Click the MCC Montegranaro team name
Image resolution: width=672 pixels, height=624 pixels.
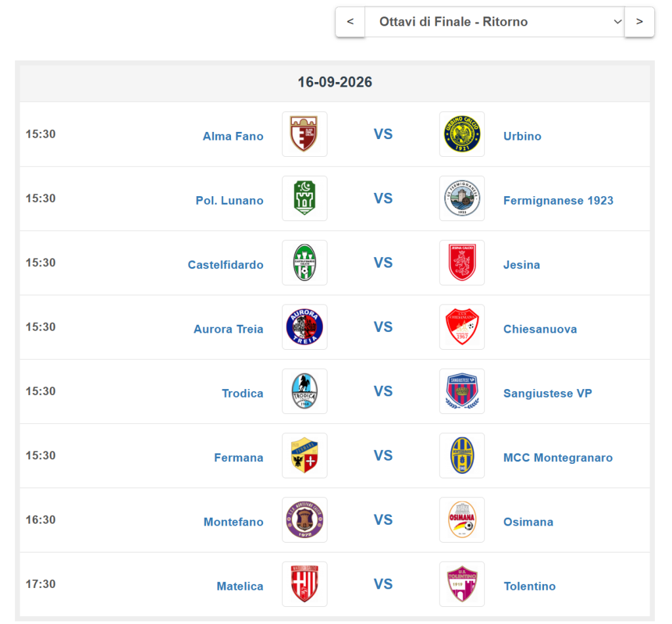(558, 458)
